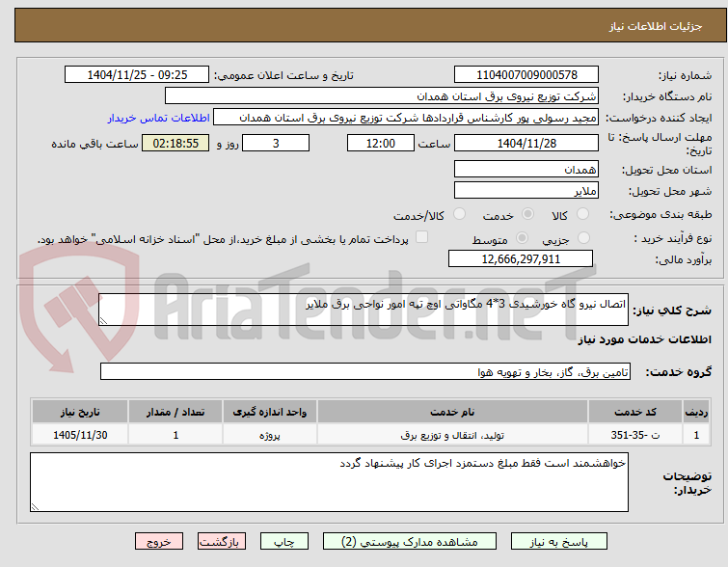Click the شماره نیاز number field
Viewport: 728px width, 567px height.
[x=526, y=75]
